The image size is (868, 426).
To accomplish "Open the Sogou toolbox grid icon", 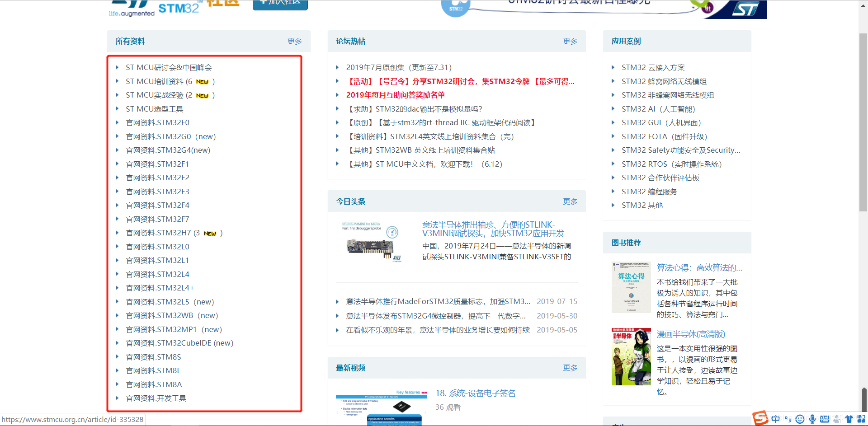I will (x=861, y=419).
